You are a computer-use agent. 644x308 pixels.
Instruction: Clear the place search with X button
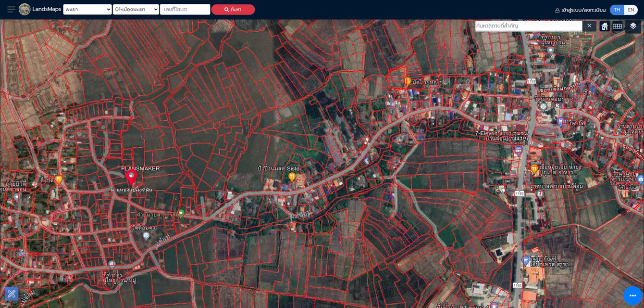click(x=589, y=26)
